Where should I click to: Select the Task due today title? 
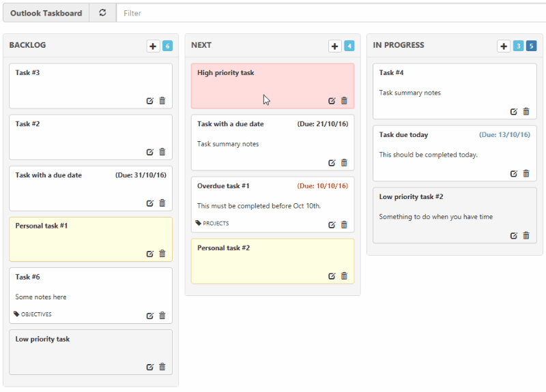403,134
